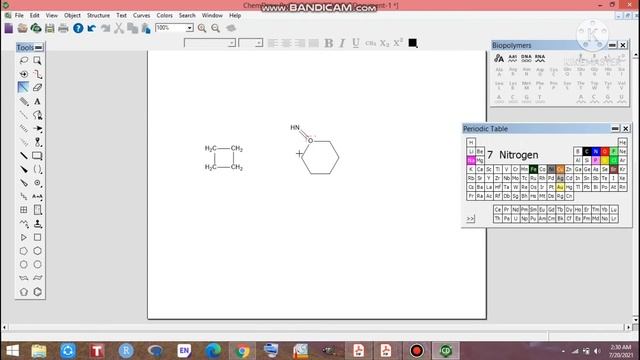Open Google Chrome from the taskbar
This screenshot has height=360, width=640.
coord(242,351)
